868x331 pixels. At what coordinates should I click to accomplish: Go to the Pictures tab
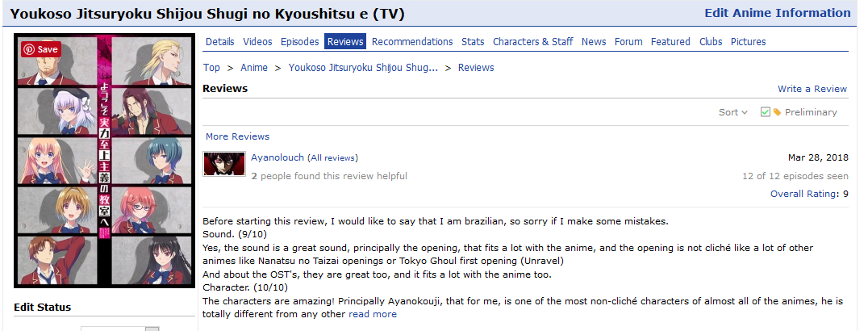(x=748, y=41)
